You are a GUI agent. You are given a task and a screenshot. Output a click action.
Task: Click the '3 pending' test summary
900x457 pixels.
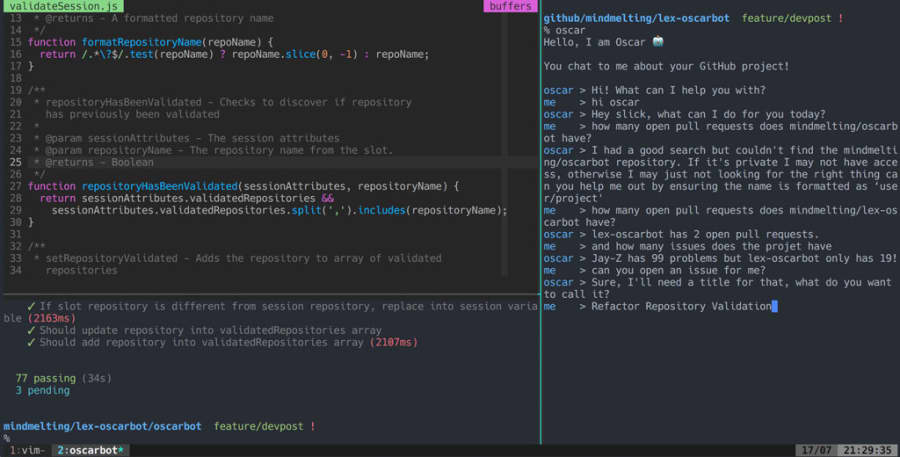click(x=42, y=390)
